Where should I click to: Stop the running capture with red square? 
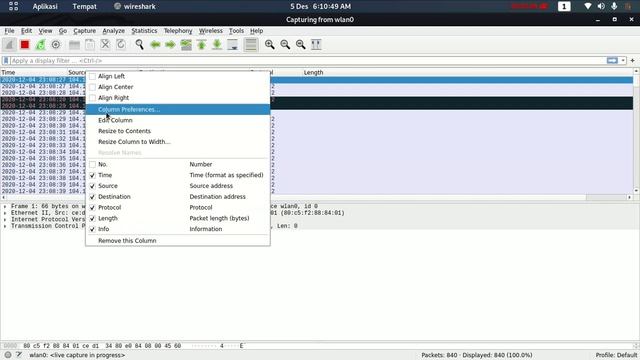pyautogui.click(x=25, y=44)
